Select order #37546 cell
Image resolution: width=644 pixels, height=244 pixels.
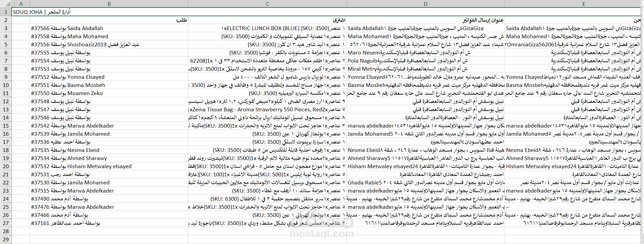coord(109,117)
